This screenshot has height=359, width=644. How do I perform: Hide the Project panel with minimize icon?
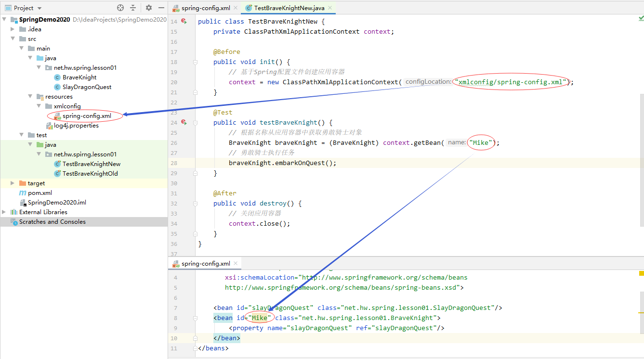[161, 8]
